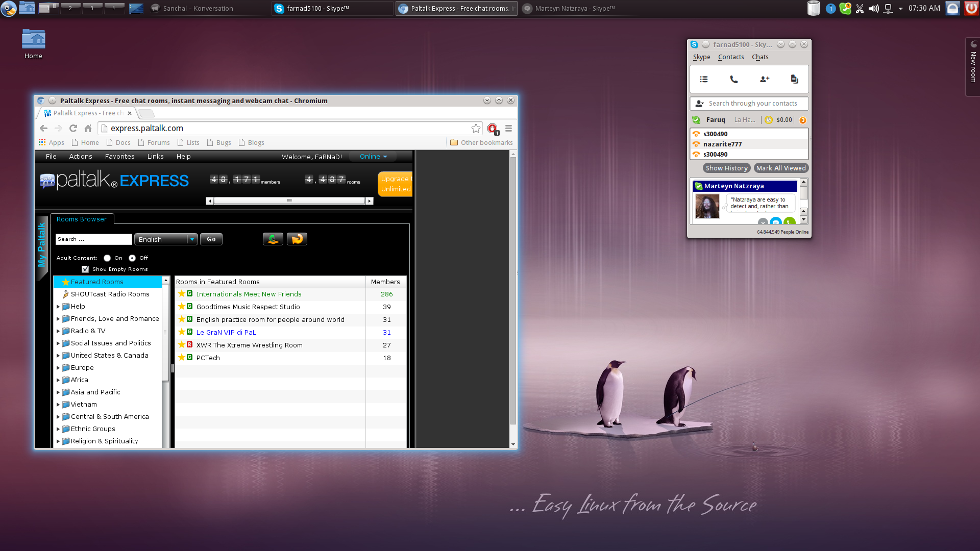Open the Online status dropdown
This screenshot has width=980, height=551.
[374, 157]
